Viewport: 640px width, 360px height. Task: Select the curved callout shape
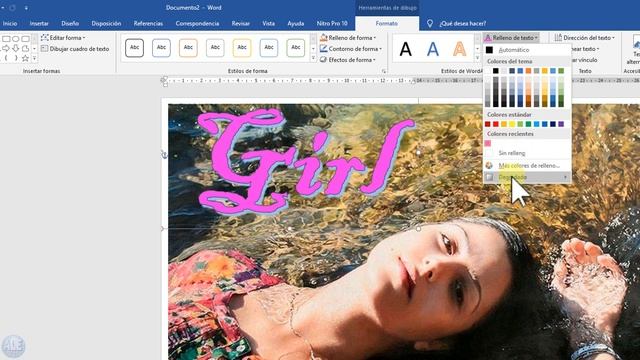point(25,49)
